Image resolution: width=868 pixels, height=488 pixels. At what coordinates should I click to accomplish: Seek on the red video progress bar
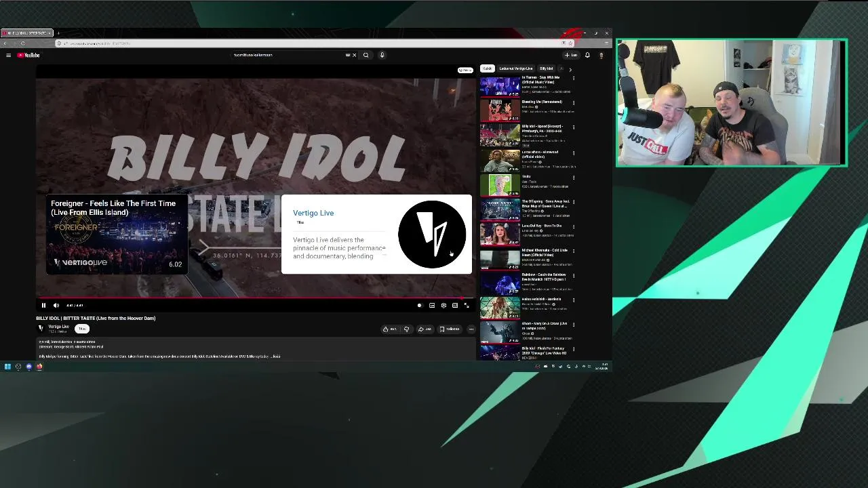point(255,298)
